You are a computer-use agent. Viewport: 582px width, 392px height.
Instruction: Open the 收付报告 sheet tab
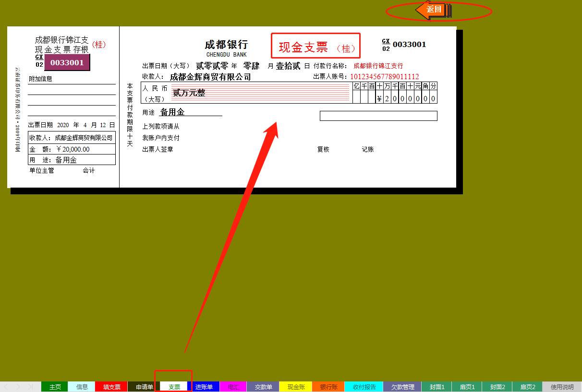pos(364,387)
